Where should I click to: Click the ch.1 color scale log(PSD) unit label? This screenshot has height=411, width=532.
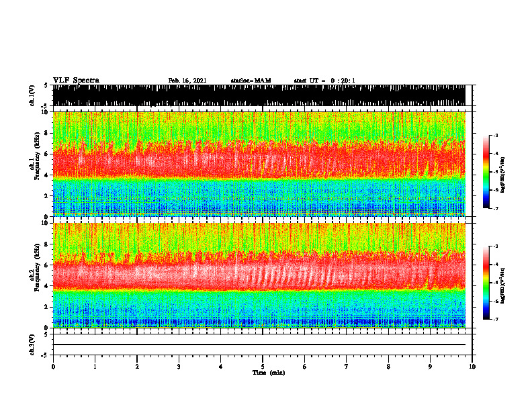503,175
